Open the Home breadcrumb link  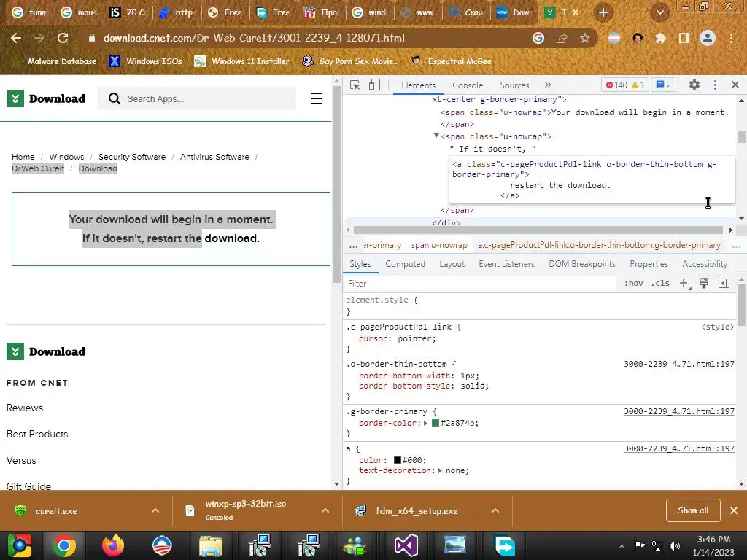pos(23,157)
